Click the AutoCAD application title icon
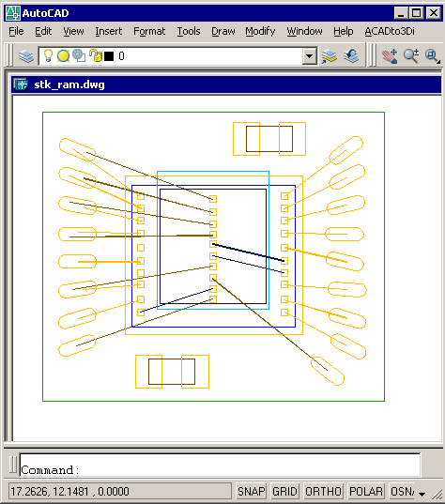445x504 pixels. point(13,13)
